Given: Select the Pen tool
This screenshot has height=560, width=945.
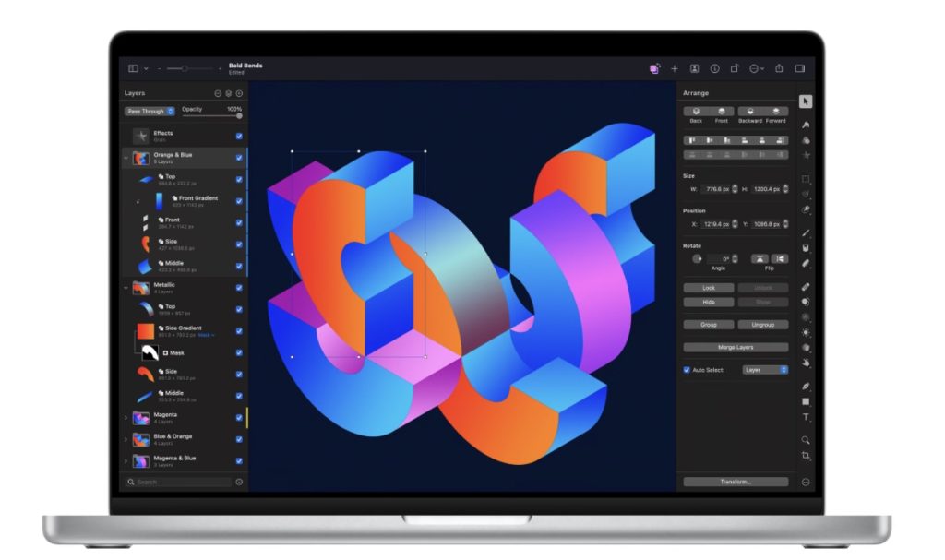Looking at the screenshot, I should (x=806, y=387).
